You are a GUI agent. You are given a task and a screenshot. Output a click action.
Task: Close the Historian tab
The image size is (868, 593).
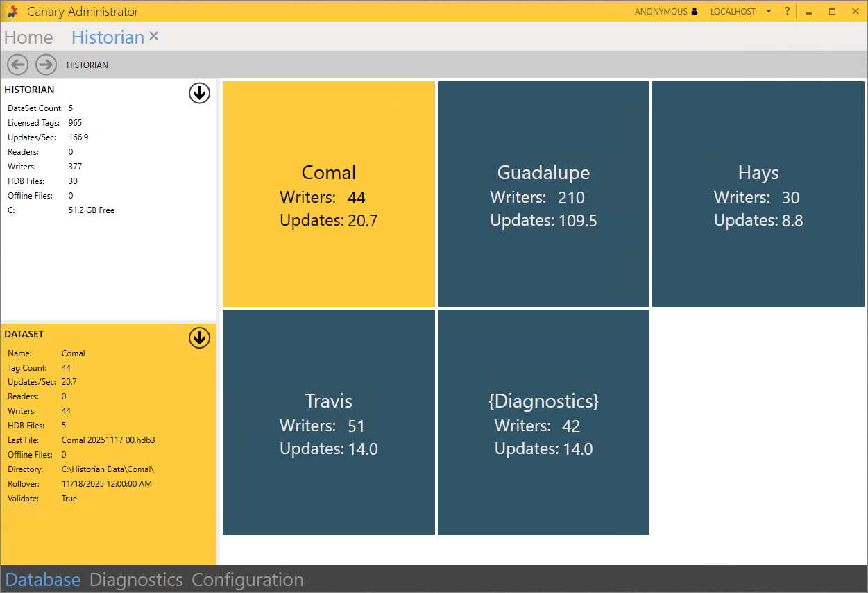point(154,36)
